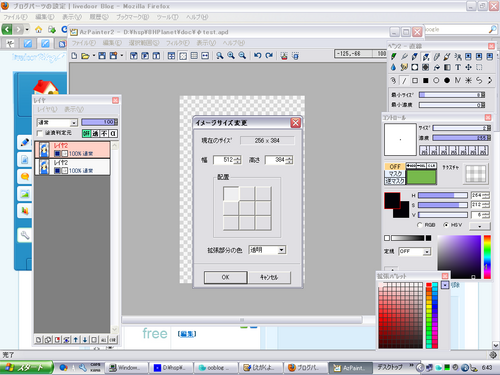Open AzPainter2 フィルタ menu

[x=178, y=43]
